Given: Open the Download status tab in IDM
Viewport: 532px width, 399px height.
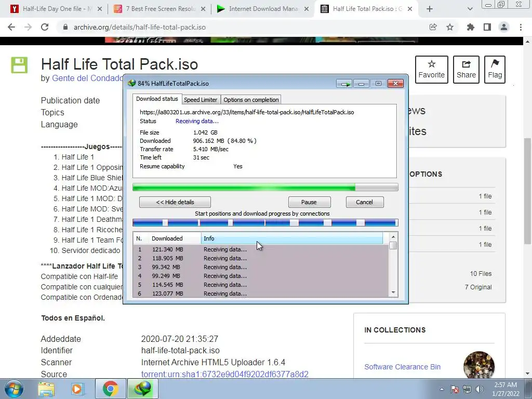Looking at the screenshot, I should (157, 99).
